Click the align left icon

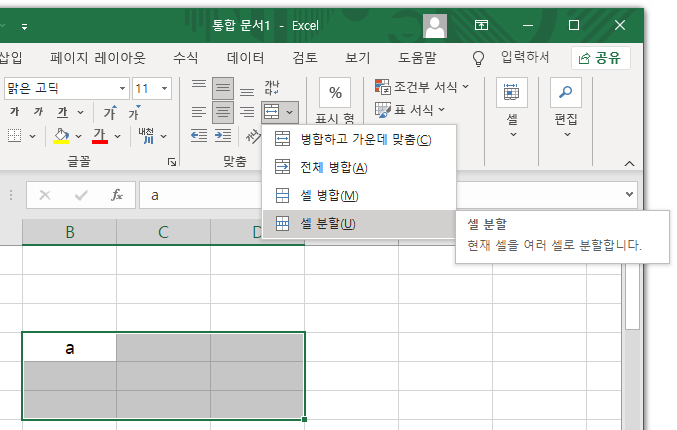pos(199,113)
